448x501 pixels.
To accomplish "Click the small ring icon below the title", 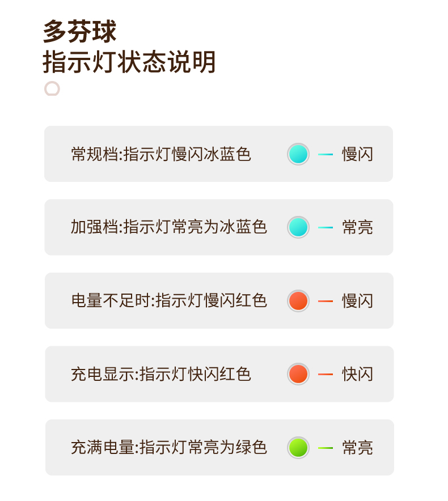I will coord(52,89).
